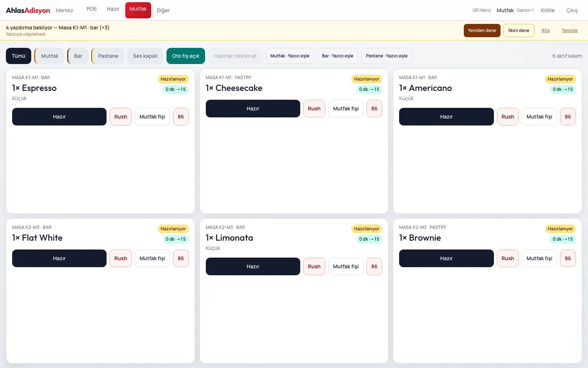Mark Limonata as Hazır
The image size is (588, 368).
253,266
